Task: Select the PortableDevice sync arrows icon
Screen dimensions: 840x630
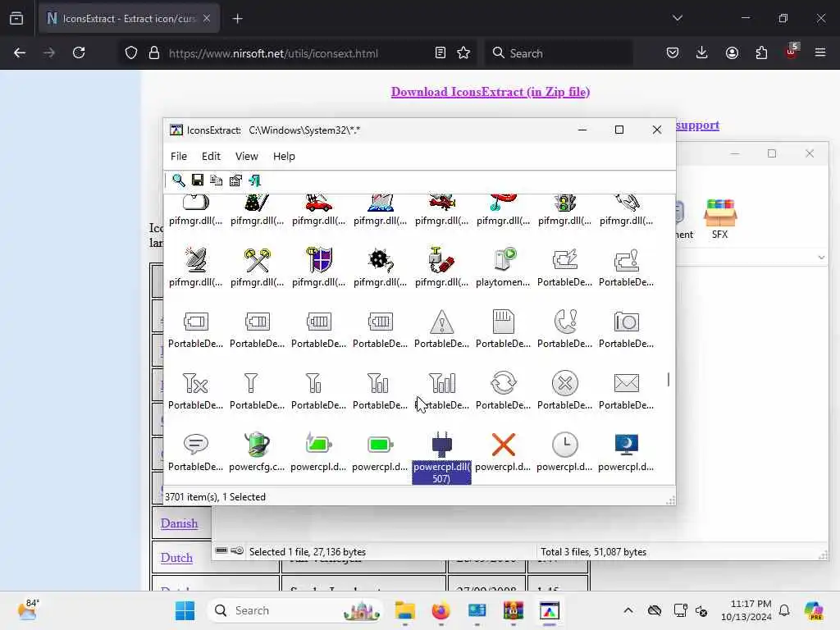Action: (504, 383)
